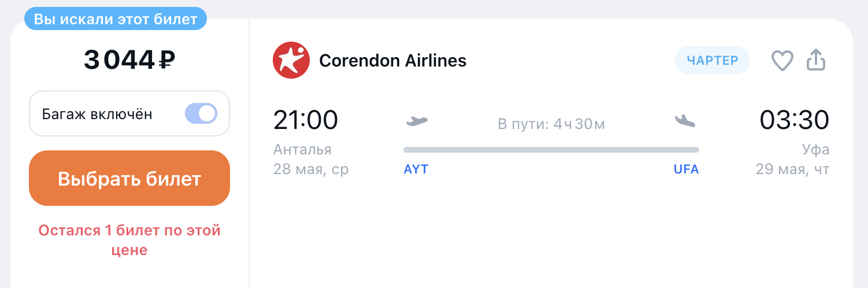Click the ЧАРТЕР badge

coord(713,60)
